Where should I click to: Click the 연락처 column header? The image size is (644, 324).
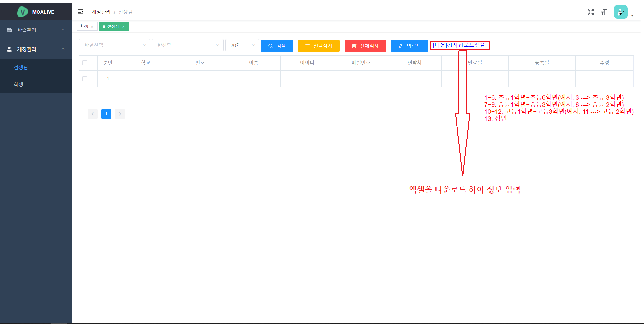click(415, 63)
